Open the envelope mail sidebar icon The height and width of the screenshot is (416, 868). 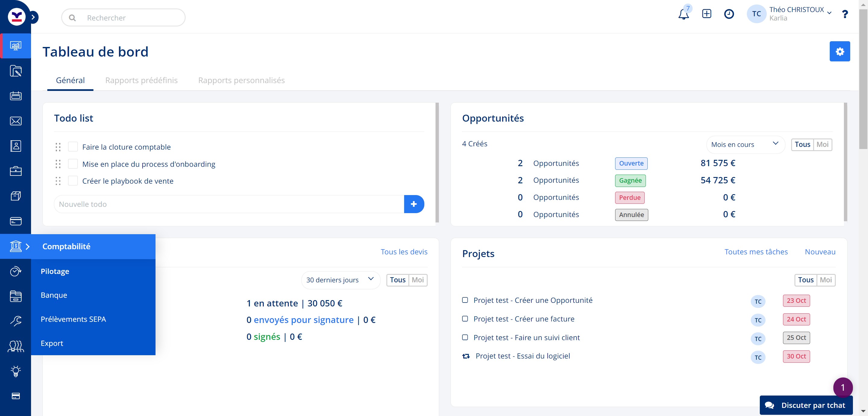point(15,121)
